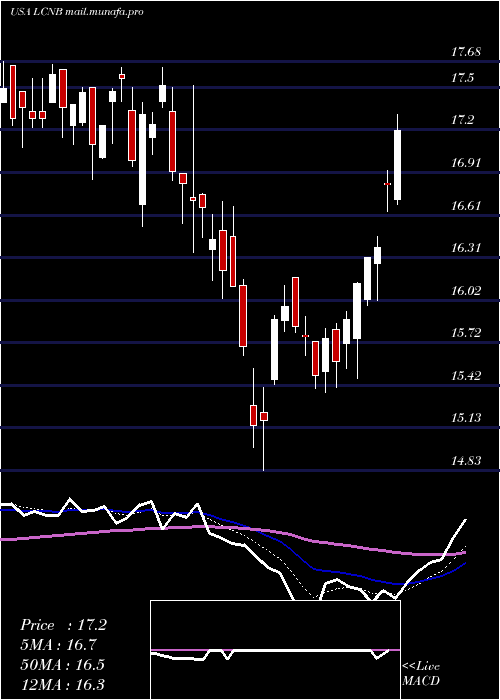Click the 15.72 price level label
This screenshot has height=700, width=500.
466,333
